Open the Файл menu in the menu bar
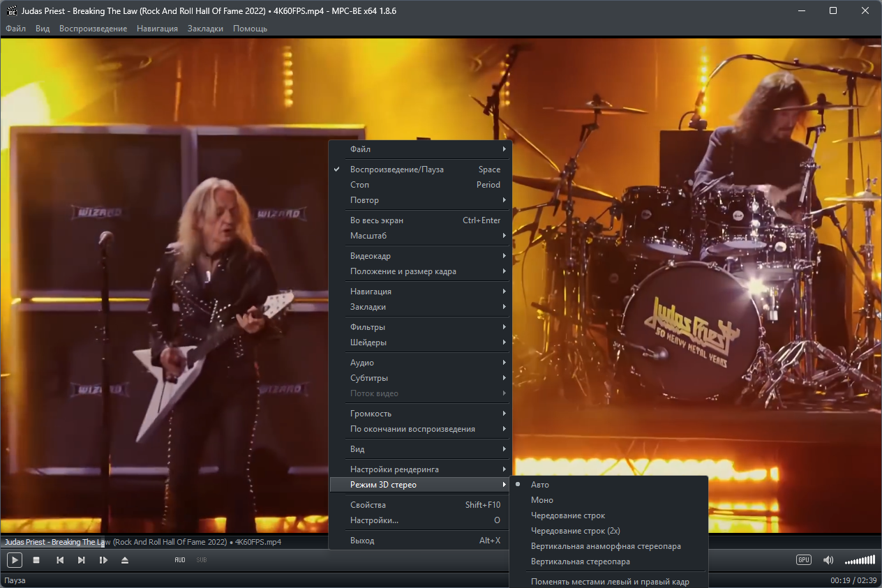882x588 pixels. coord(15,29)
